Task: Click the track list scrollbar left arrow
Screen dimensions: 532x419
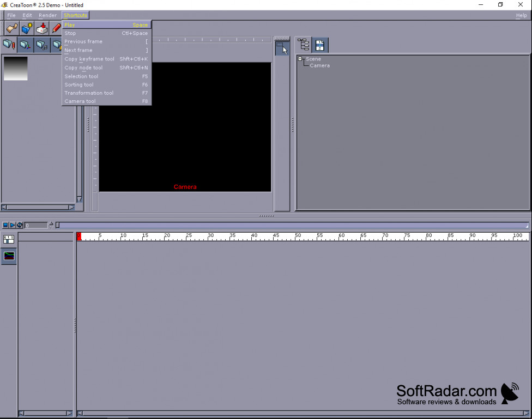Action: [x=21, y=413]
